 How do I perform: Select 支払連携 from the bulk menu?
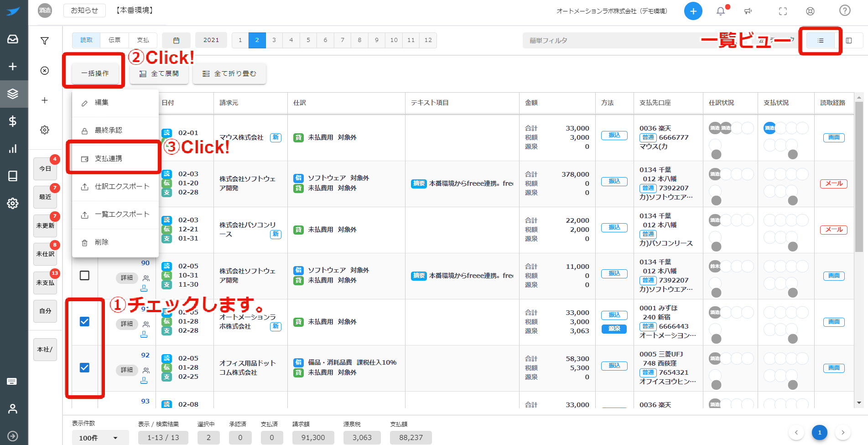click(115, 158)
